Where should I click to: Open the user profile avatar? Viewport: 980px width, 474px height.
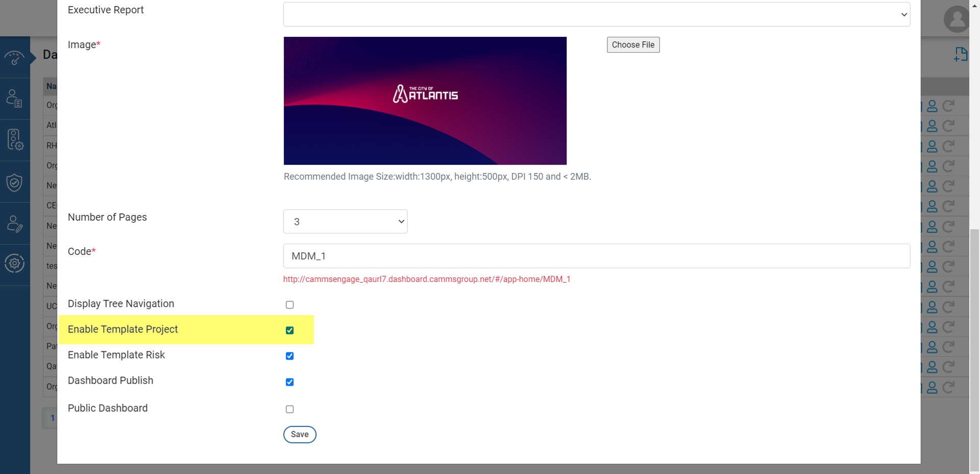[957, 19]
